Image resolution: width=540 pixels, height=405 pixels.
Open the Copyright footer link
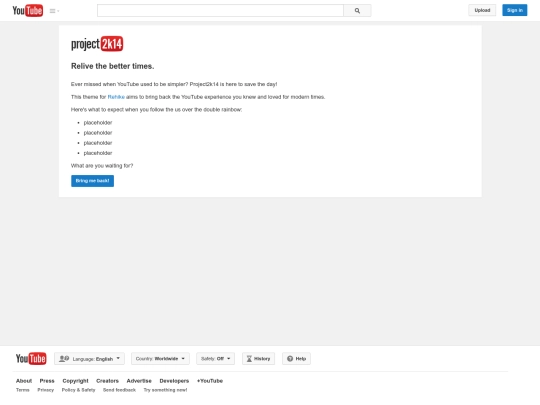[x=75, y=381]
